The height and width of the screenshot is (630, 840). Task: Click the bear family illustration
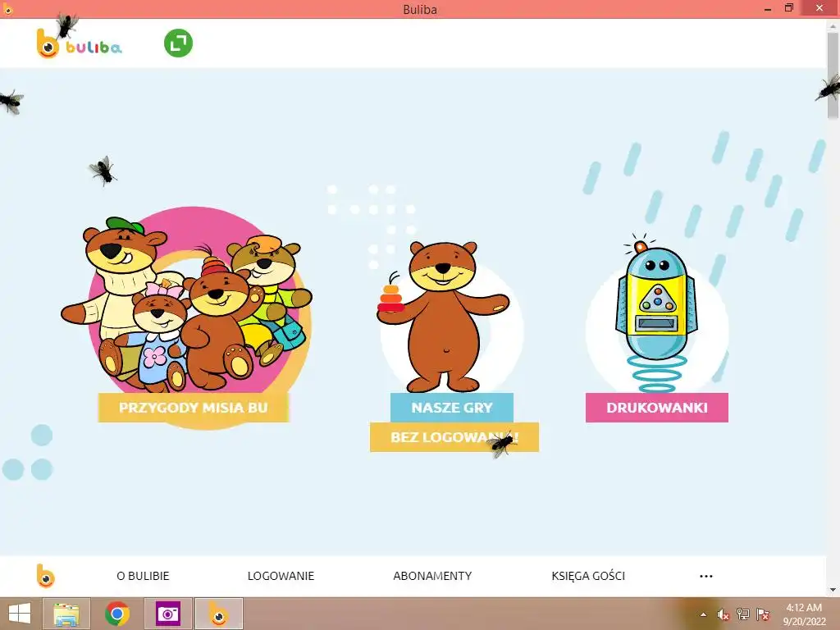click(186, 304)
